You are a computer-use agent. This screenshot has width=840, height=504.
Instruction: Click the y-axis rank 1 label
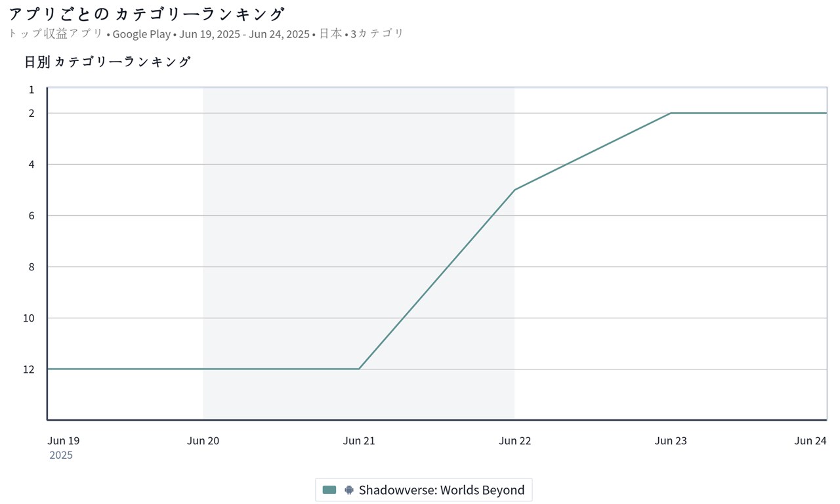[31, 89]
